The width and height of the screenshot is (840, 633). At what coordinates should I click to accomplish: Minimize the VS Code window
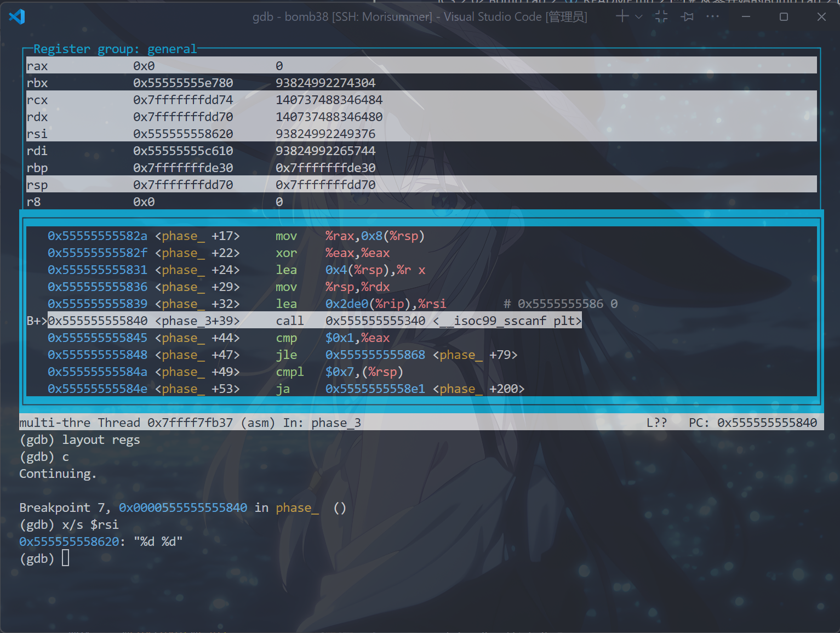pos(746,16)
